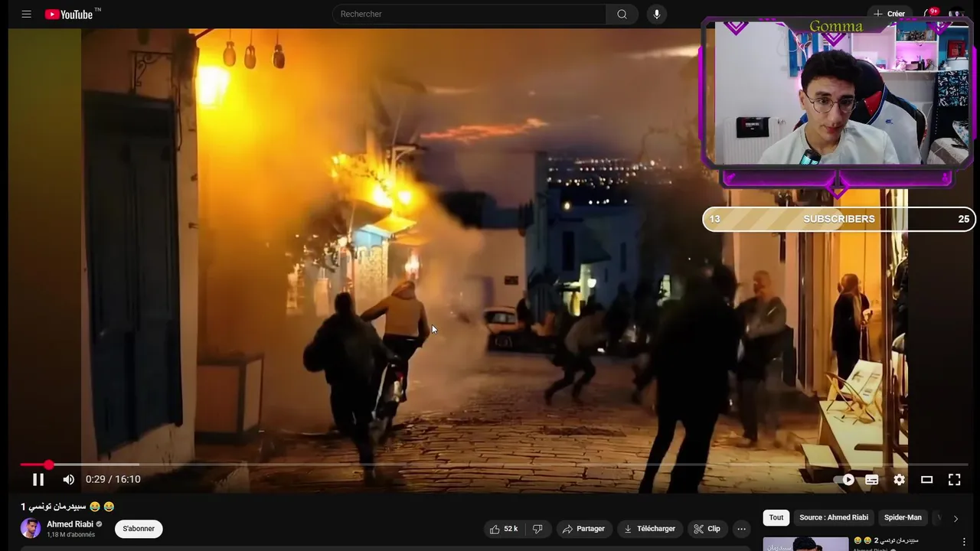Create a Clip with scissors button

(707, 529)
